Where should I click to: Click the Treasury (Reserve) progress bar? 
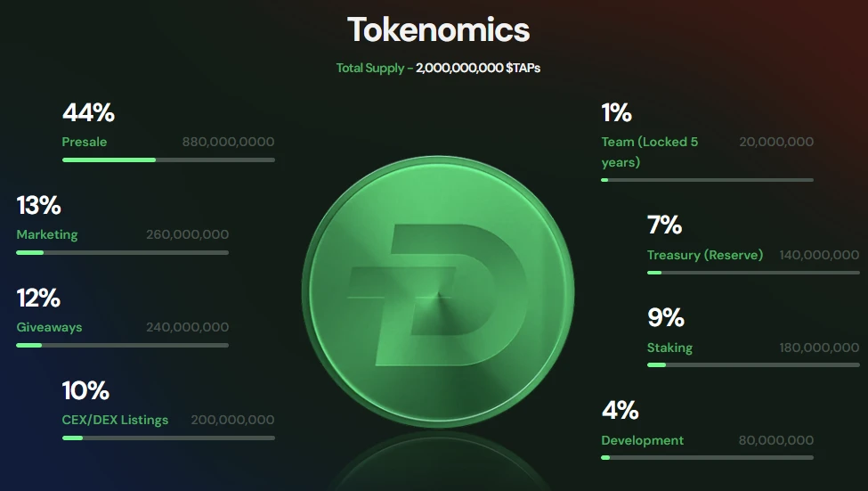coord(753,273)
